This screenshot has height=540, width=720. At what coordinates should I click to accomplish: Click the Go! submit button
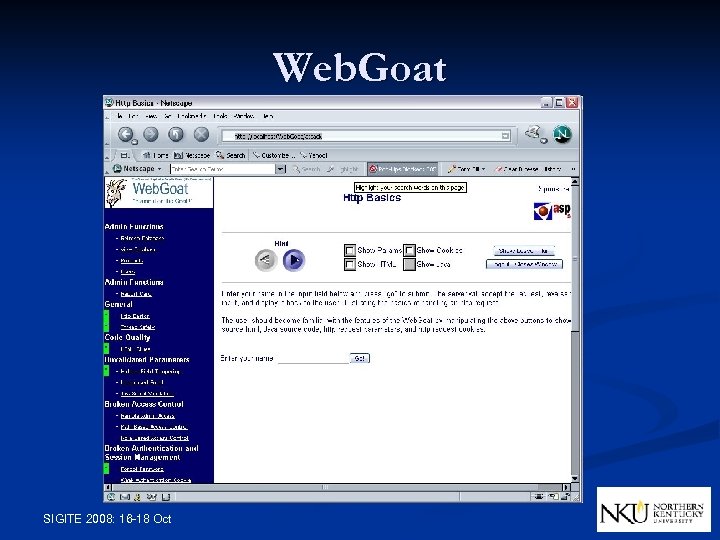(x=360, y=358)
